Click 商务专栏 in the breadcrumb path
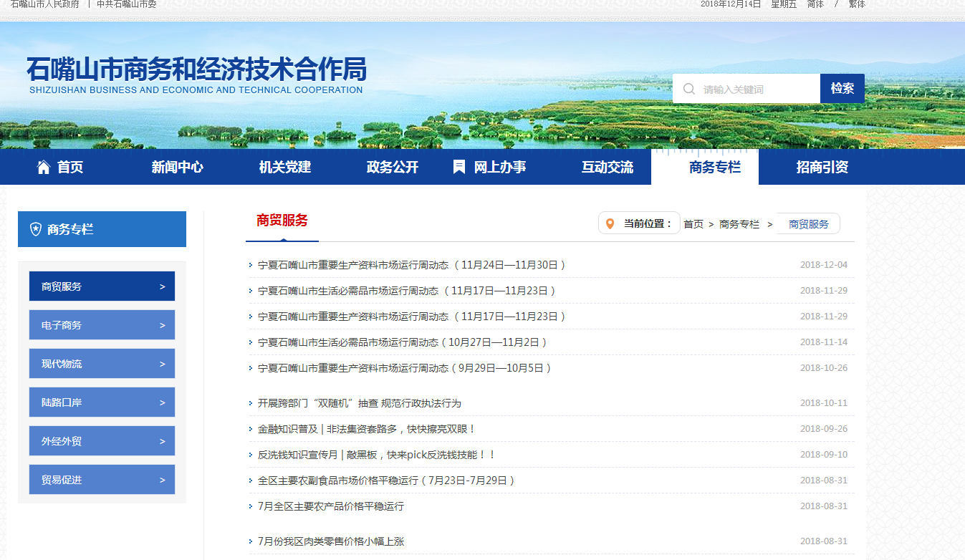The image size is (965, 560). pyautogui.click(x=739, y=224)
